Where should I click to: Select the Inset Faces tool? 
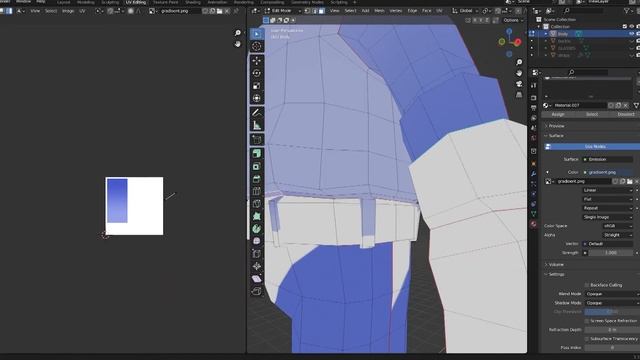256,166
